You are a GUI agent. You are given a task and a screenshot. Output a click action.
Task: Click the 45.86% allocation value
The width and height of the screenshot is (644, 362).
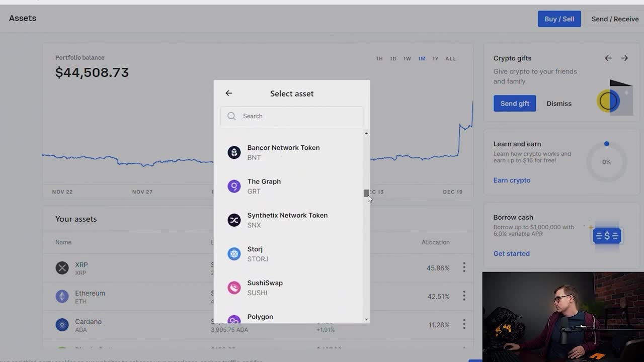pos(438,268)
